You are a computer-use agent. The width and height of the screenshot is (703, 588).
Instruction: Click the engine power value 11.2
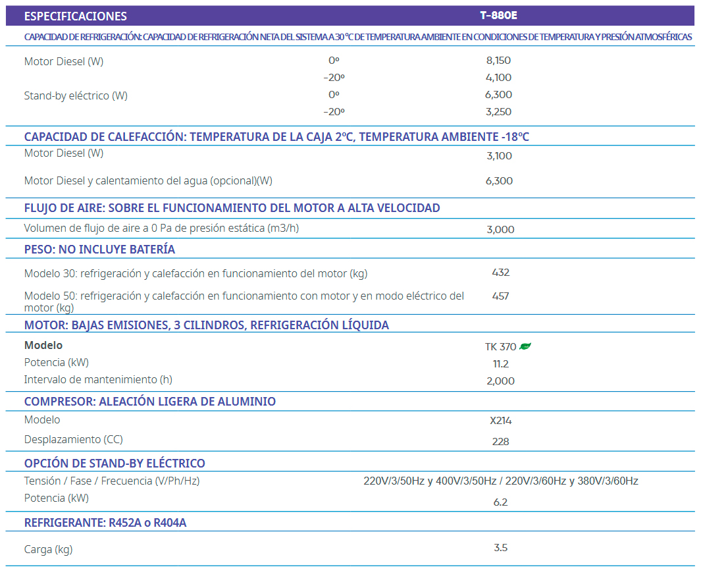(x=500, y=364)
